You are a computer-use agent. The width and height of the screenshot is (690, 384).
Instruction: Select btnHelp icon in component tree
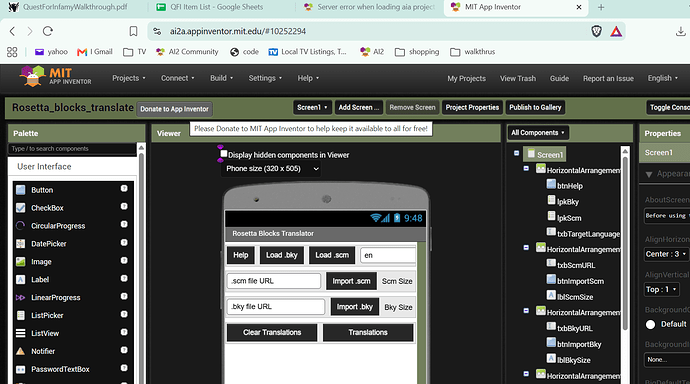(x=551, y=184)
